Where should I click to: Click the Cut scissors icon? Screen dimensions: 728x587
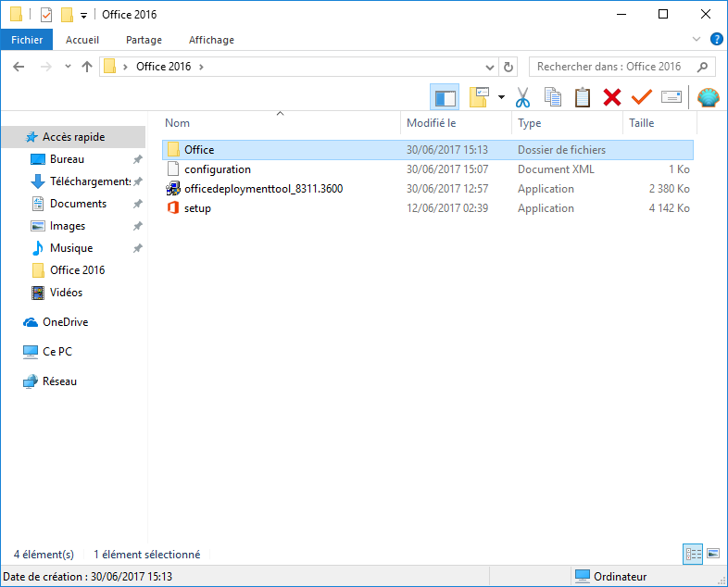point(522,97)
